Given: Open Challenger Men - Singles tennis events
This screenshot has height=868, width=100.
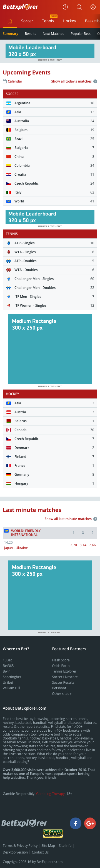Looking at the screenshot, I should 50,279.
